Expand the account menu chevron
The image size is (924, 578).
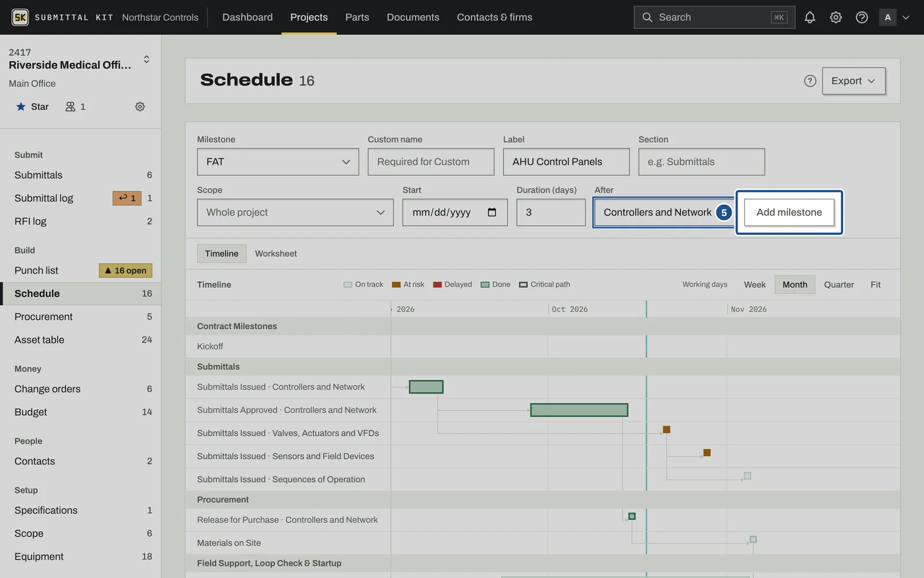tap(906, 17)
